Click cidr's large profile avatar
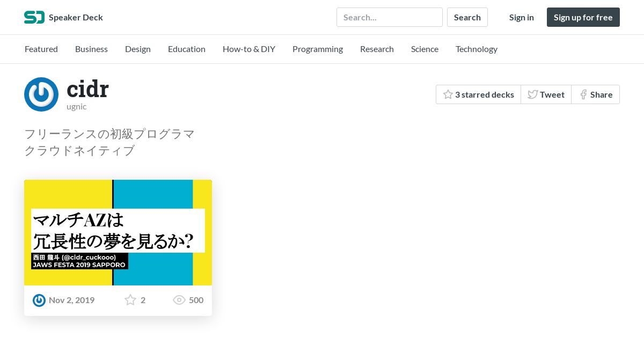 coord(41,94)
